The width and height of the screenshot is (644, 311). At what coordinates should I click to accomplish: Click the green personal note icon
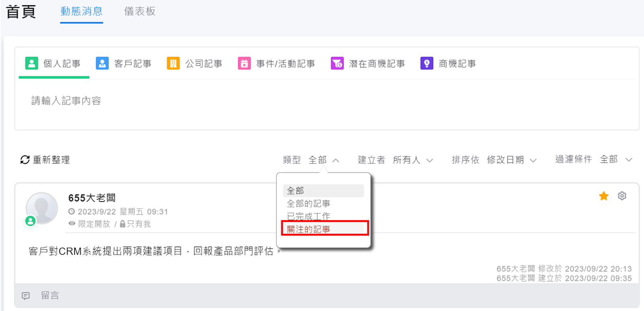pyautogui.click(x=31, y=63)
